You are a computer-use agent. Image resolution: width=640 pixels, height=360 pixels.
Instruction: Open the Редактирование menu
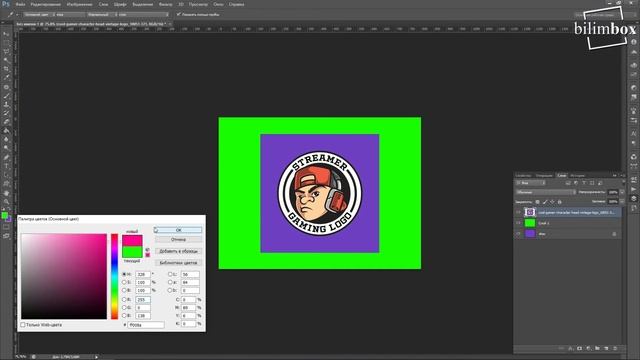click(x=46, y=4)
